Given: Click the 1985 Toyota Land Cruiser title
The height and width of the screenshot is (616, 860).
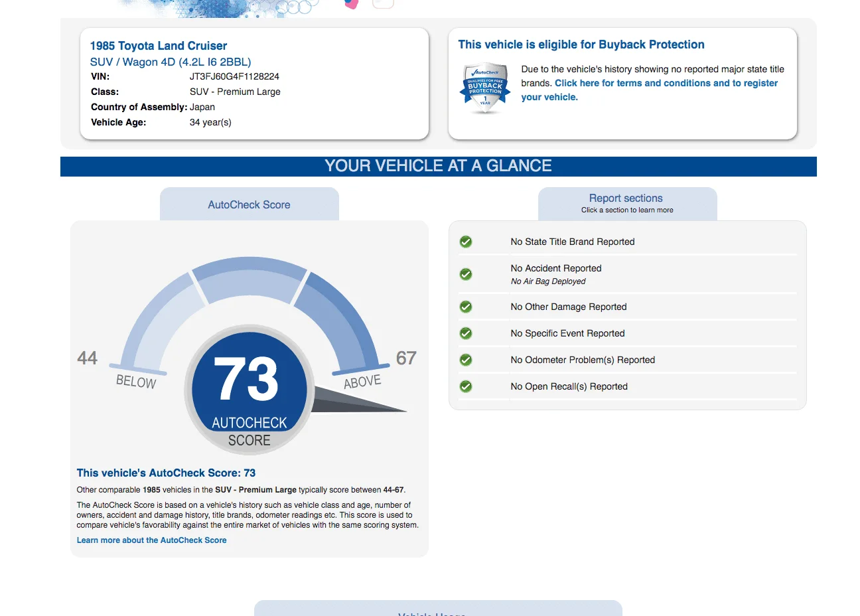Looking at the screenshot, I should (159, 46).
